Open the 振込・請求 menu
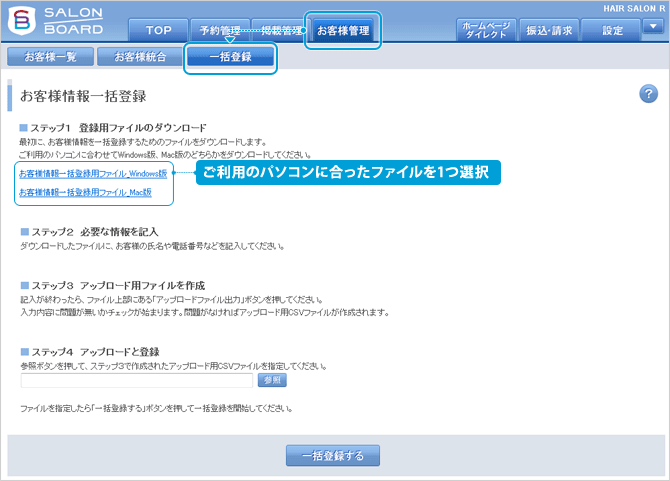The height and width of the screenshot is (481, 670). 552,30
